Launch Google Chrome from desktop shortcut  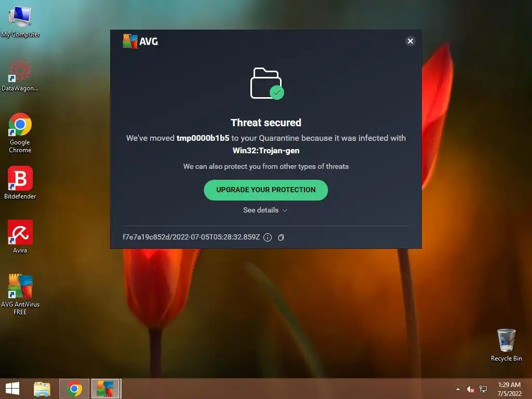tap(20, 132)
